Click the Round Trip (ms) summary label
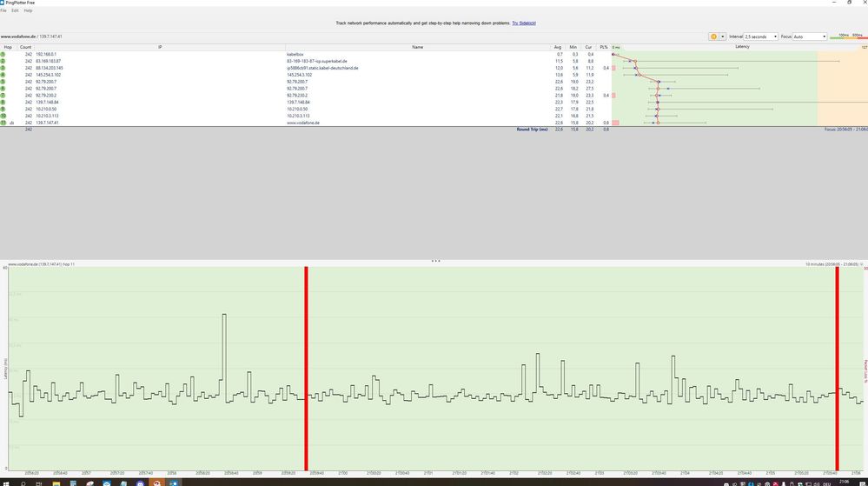The height and width of the screenshot is (486, 868). [x=532, y=130]
